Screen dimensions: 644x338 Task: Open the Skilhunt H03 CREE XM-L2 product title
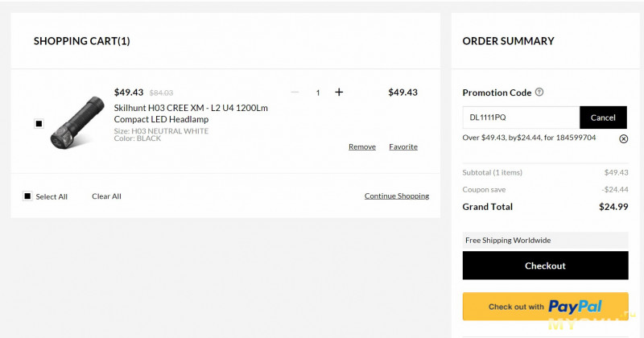tap(191, 113)
